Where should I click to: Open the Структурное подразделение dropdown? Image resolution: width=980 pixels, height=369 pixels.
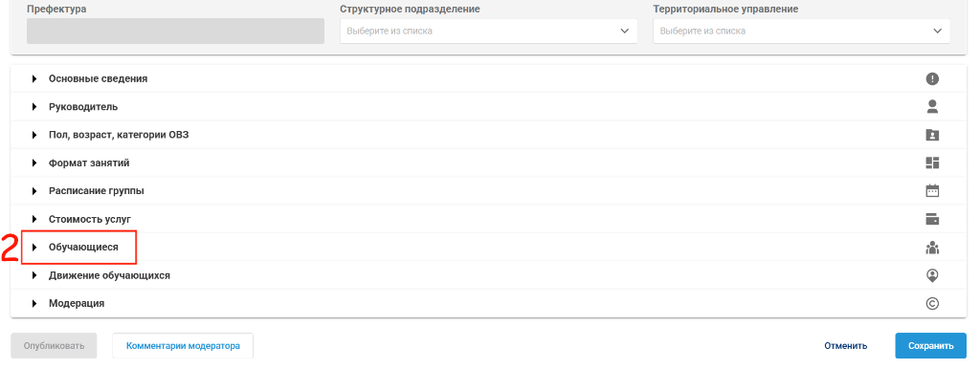tap(489, 31)
